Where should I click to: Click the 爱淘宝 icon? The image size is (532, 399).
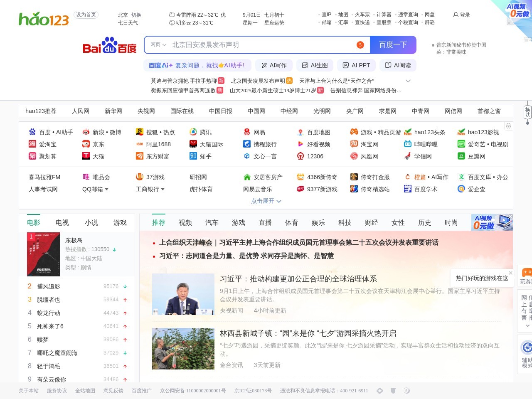click(32, 144)
